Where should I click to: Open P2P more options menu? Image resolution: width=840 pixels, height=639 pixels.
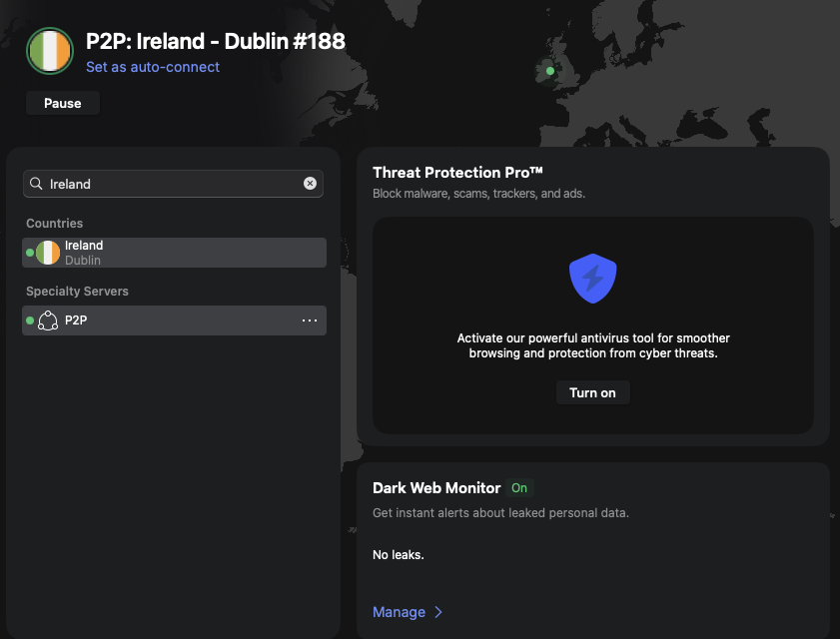(310, 320)
